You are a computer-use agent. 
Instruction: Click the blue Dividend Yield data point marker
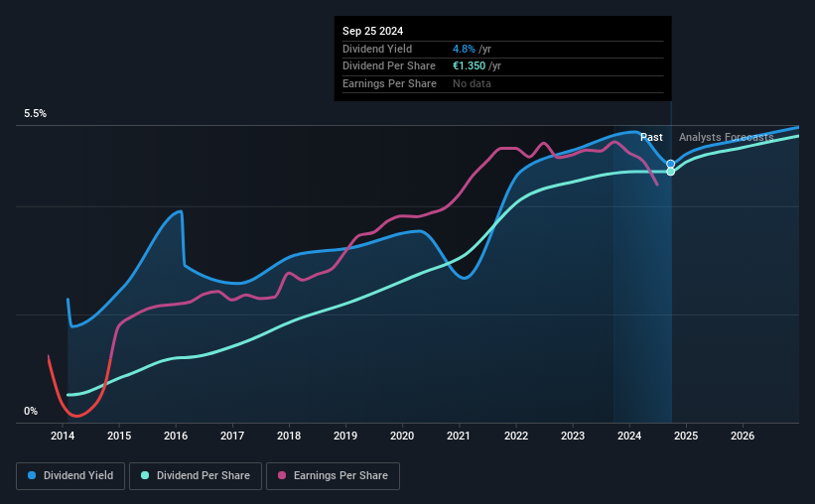670,164
